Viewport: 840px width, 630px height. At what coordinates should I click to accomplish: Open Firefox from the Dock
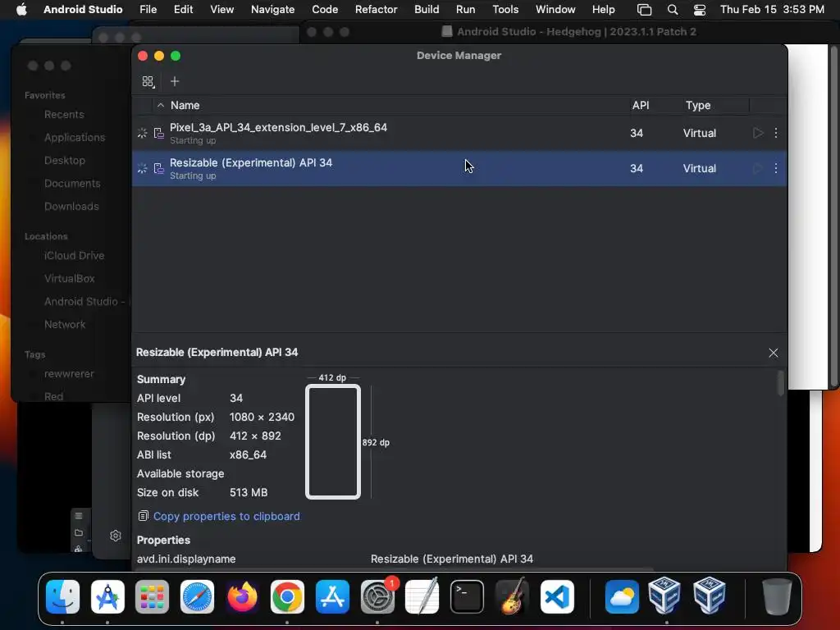pos(242,596)
